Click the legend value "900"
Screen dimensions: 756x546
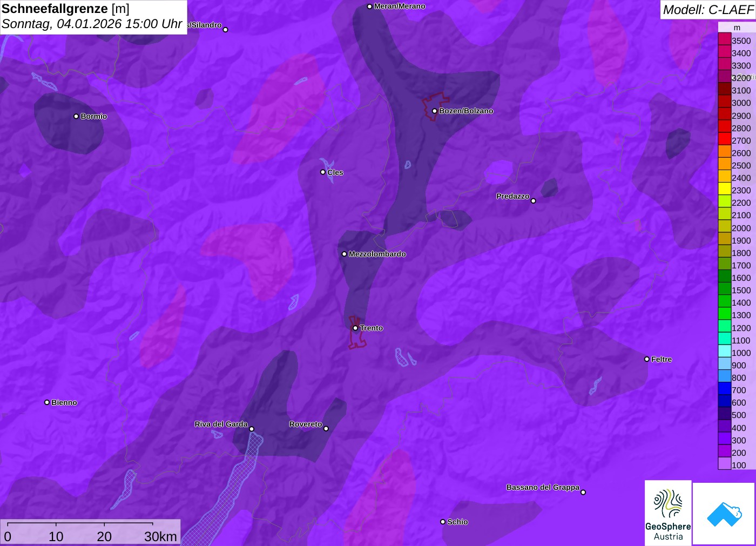point(739,365)
